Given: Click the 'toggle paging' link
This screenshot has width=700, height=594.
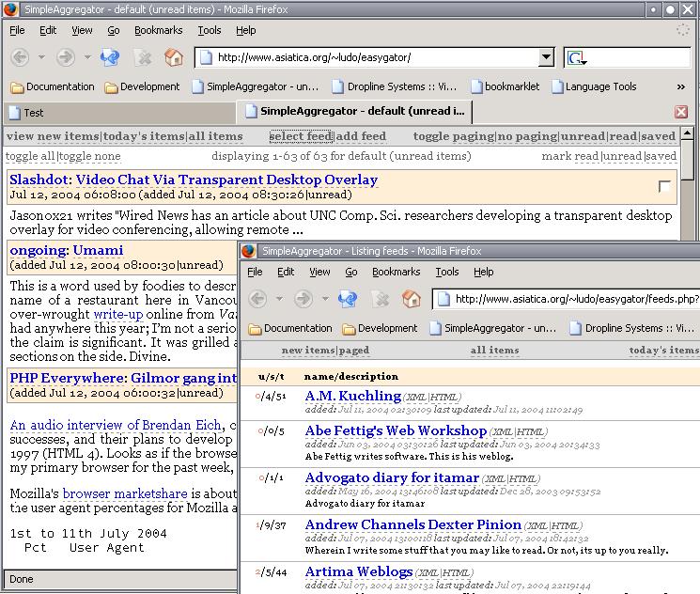Looking at the screenshot, I should coord(454,136).
